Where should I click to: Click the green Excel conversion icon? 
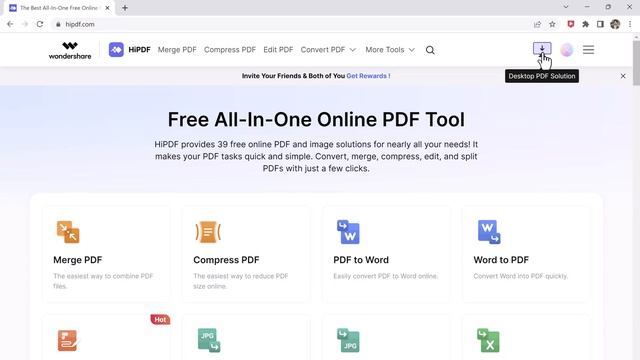point(488,340)
